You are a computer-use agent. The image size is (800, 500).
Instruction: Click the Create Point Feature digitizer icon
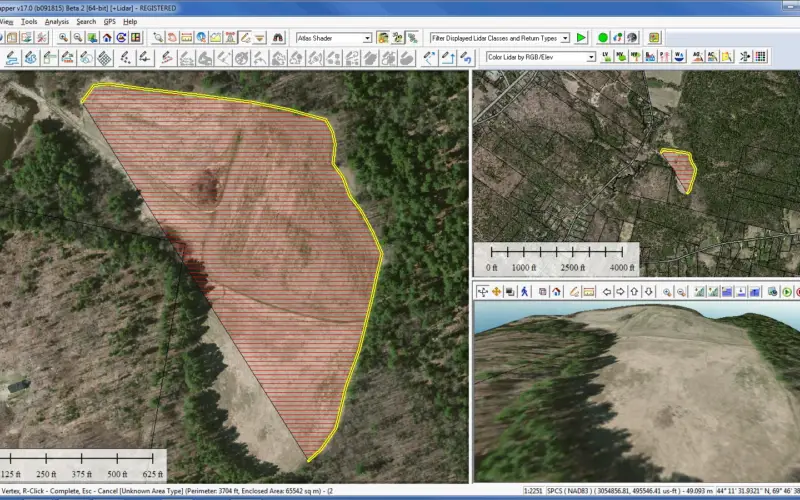click(x=125, y=58)
